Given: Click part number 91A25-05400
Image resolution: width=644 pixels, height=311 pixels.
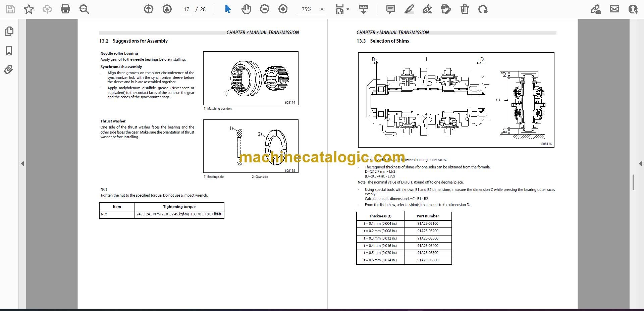Looking at the screenshot, I should point(428,246).
